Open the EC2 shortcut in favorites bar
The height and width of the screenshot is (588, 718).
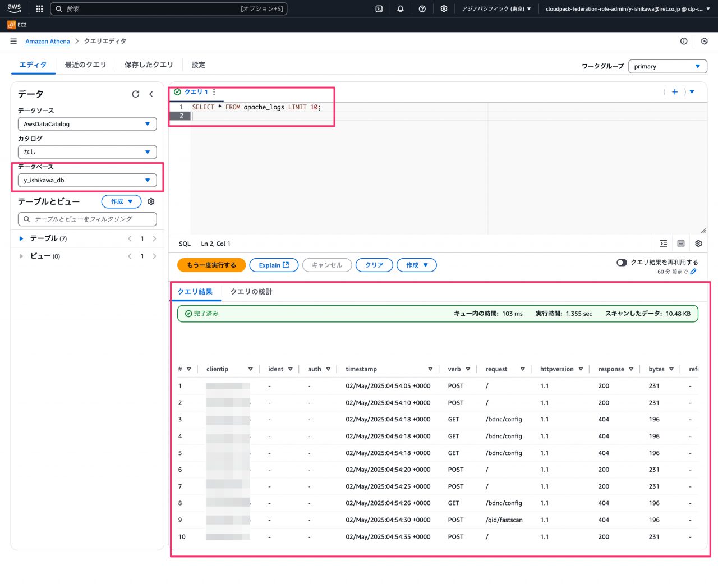pos(17,25)
